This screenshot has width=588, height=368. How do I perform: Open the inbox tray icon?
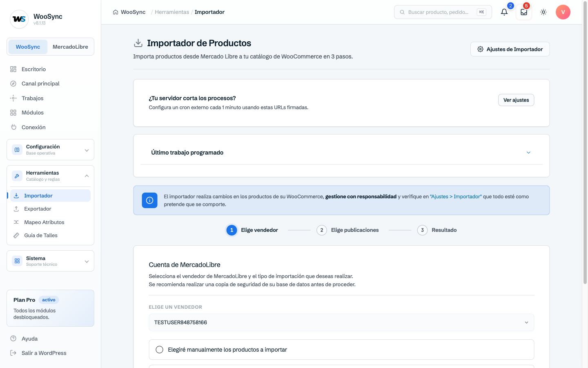(524, 12)
